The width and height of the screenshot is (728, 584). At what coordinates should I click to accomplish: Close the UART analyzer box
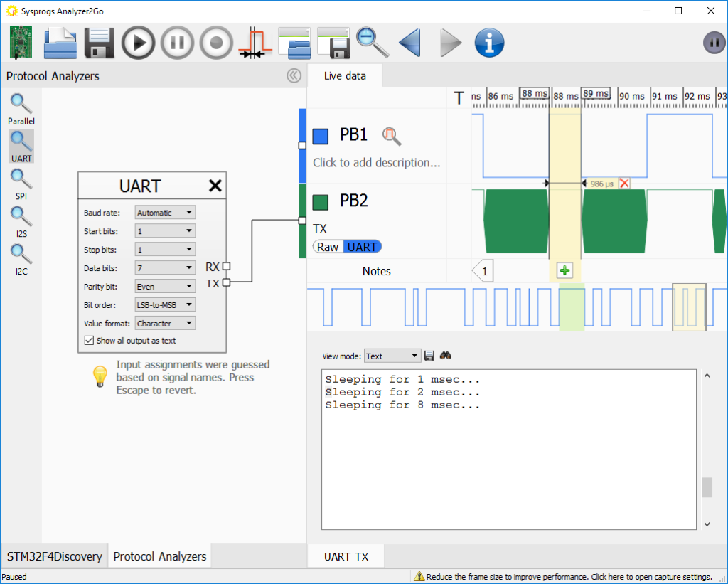215,186
